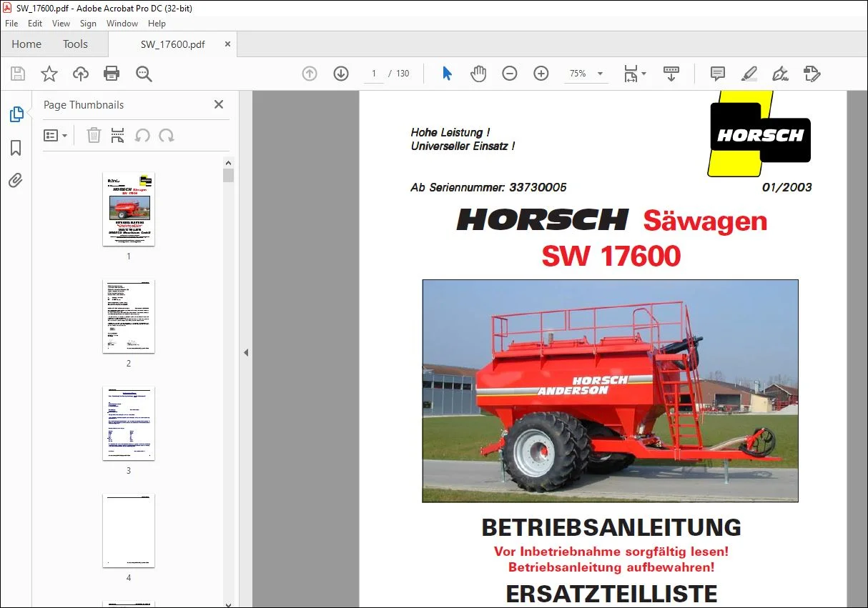Click the '01/2003' date text

(x=787, y=187)
